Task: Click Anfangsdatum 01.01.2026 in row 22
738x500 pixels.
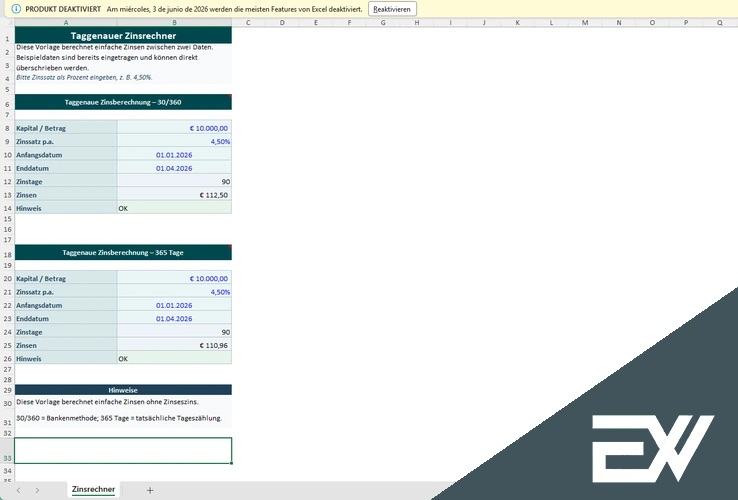Action: [x=174, y=305]
